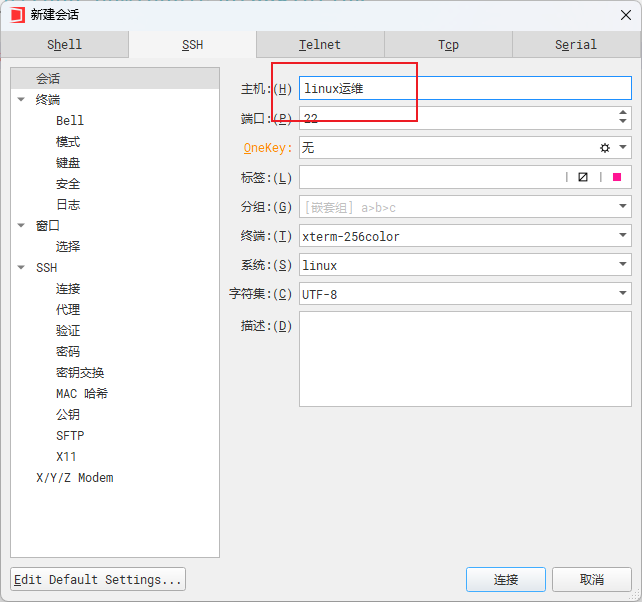
Task: Collapse the 终端 tree node
Action: click(x=21, y=100)
